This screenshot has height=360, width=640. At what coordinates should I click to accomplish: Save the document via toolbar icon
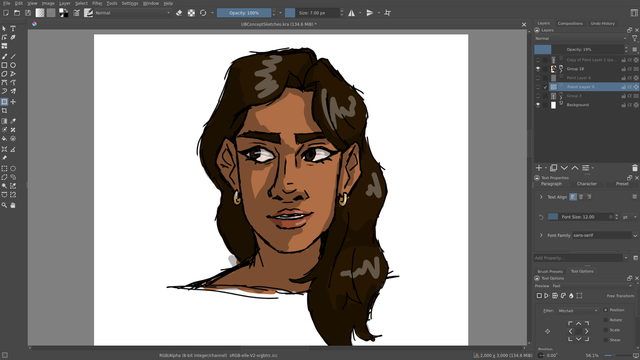pos(28,13)
